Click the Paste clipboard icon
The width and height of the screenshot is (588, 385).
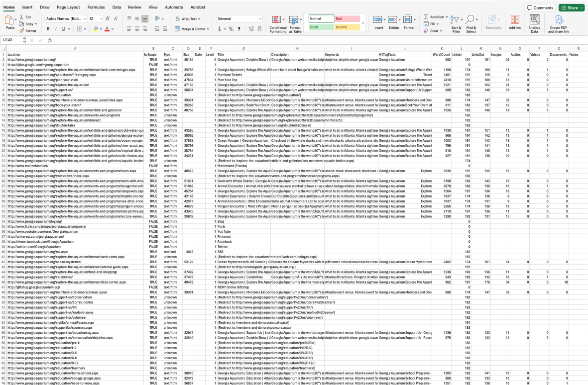[10, 20]
